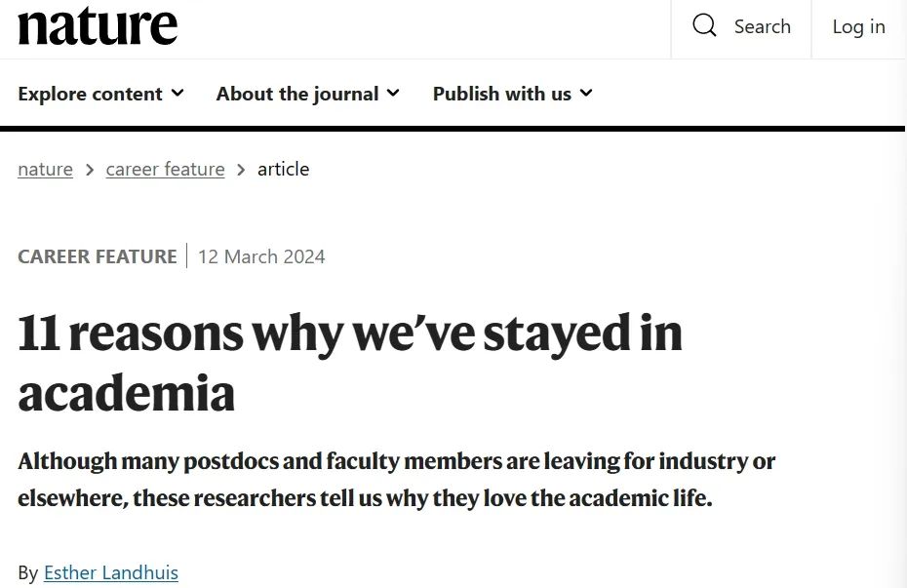Click chevron arrow beside Explore content
This screenshot has width=907, height=588.
(177, 93)
